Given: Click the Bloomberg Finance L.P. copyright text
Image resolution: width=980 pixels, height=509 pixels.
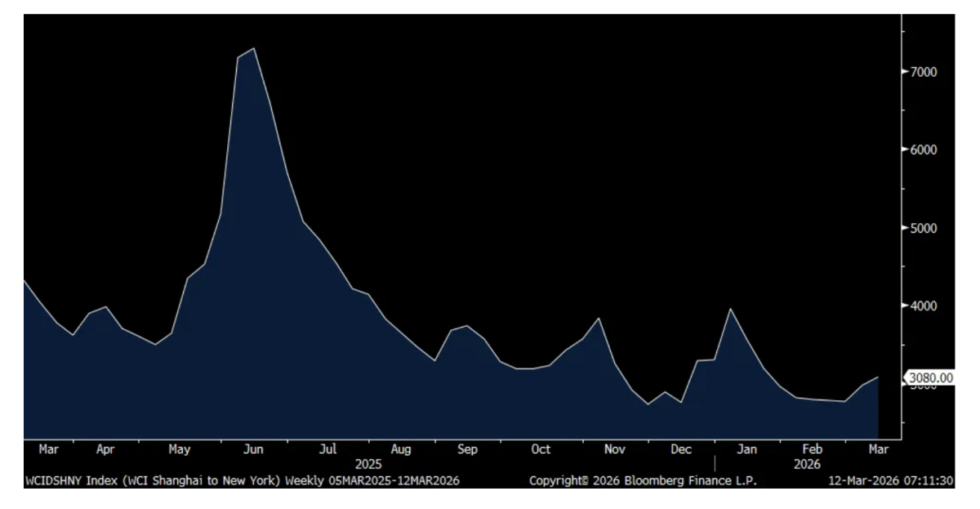Looking at the screenshot, I should [643, 480].
